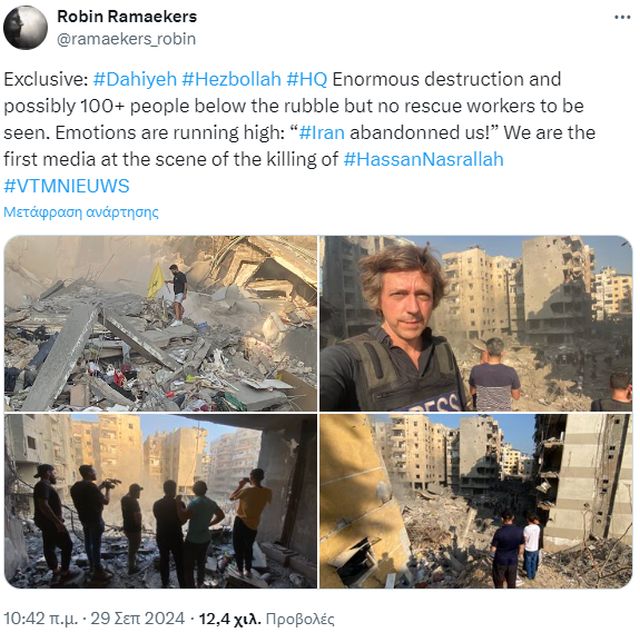The width and height of the screenshot is (640, 633).
Task: Open the Robin Ramaekers display name
Action: [x=127, y=16]
